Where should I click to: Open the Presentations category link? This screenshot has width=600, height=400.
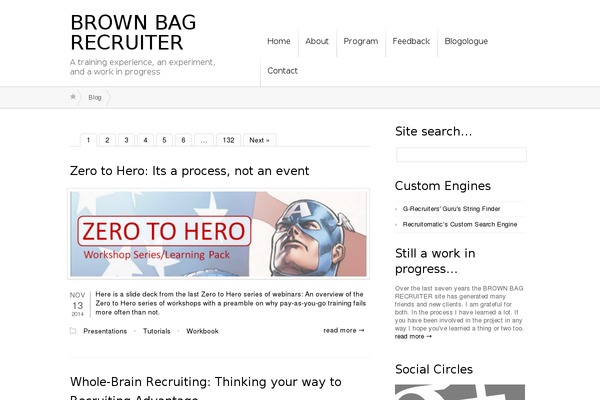coord(105,331)
